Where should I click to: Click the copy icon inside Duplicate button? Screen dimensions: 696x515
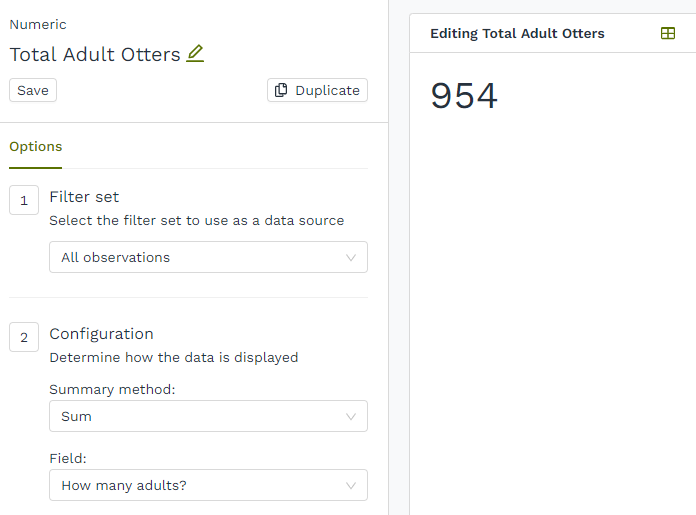[x=281, y=90]
